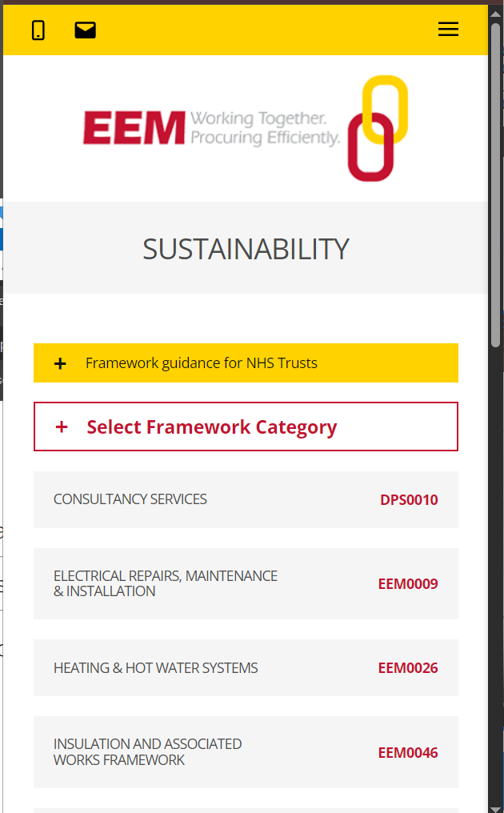
Task: Click the red EEM logo text
Action: tap(134, 128)
